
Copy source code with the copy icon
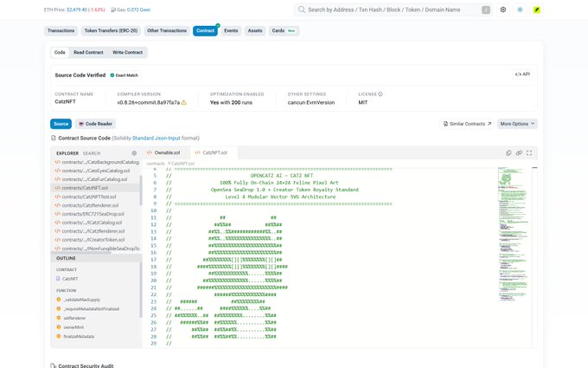tap(508, 153)
